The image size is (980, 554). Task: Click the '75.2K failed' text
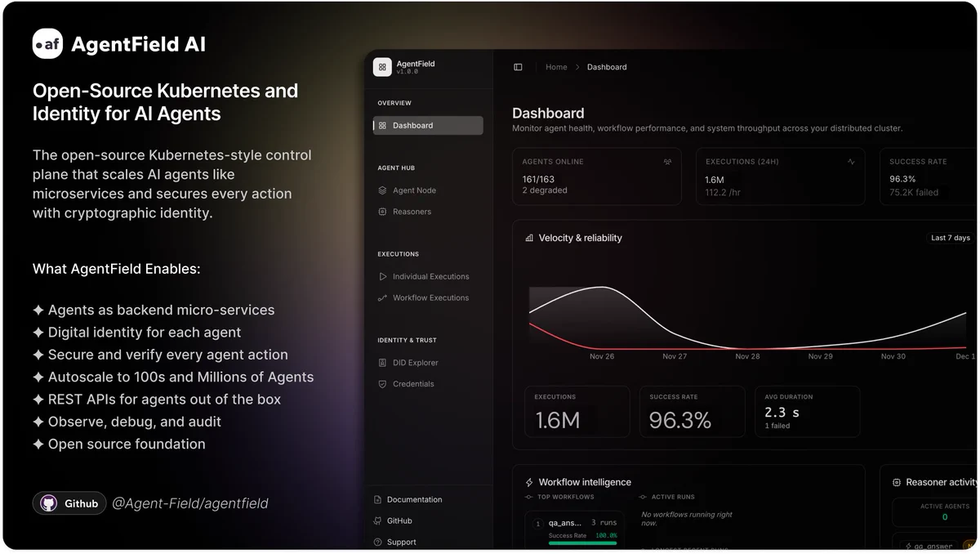(x=914, y=193)
